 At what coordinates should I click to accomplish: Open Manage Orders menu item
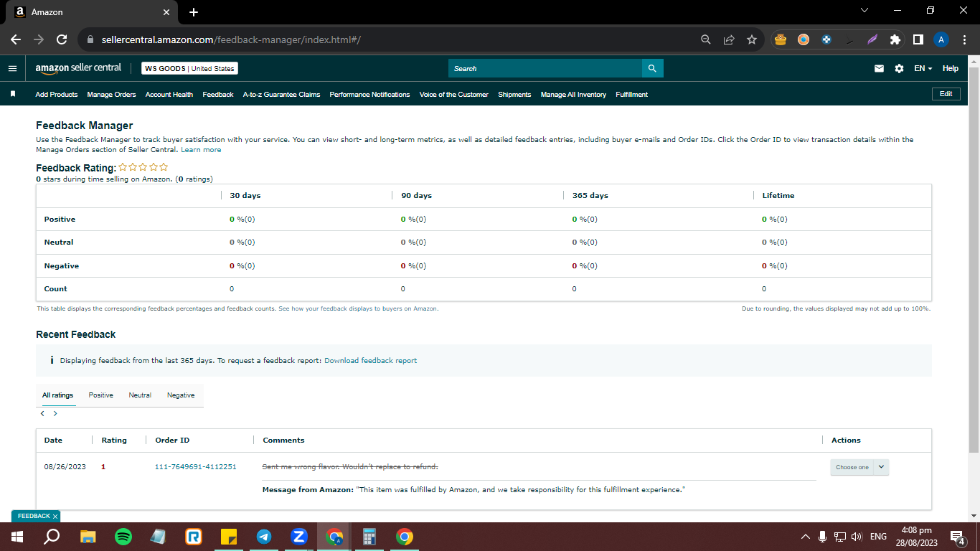[x=111, y=95]
